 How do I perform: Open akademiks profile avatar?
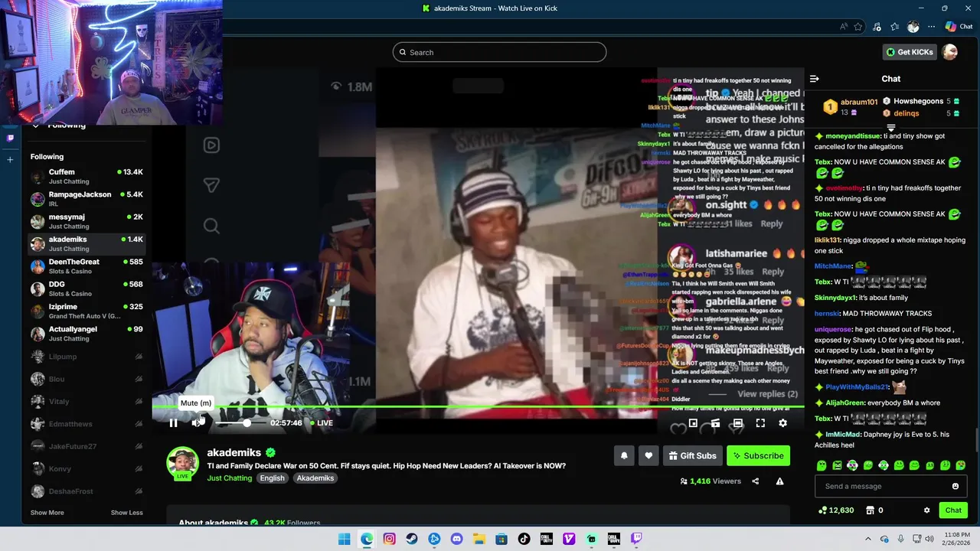click(x=183, y=463)
